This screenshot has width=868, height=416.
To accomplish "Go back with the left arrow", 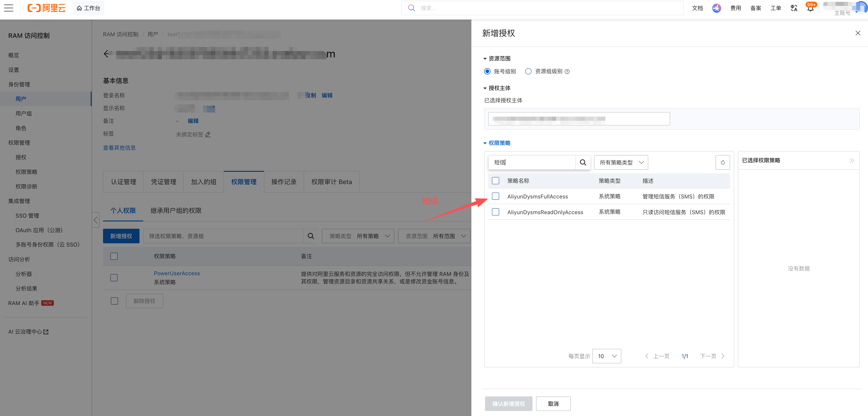I will click(x=106, y=54).
